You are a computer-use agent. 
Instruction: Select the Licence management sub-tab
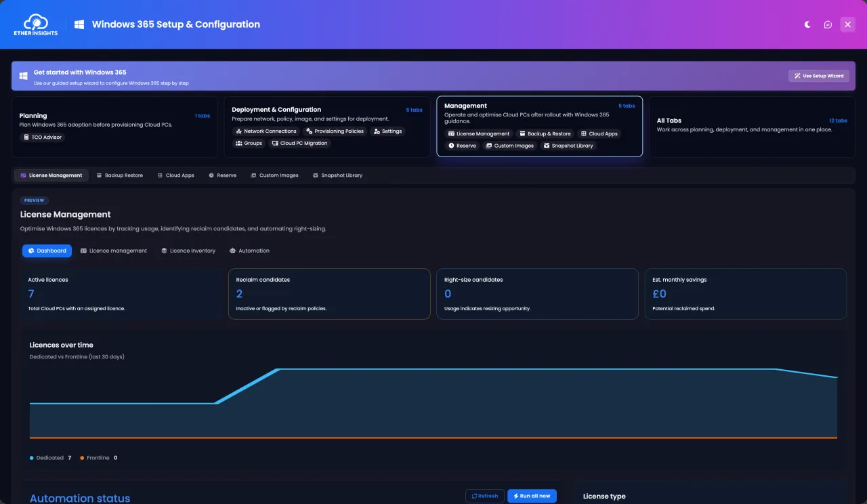114,251
